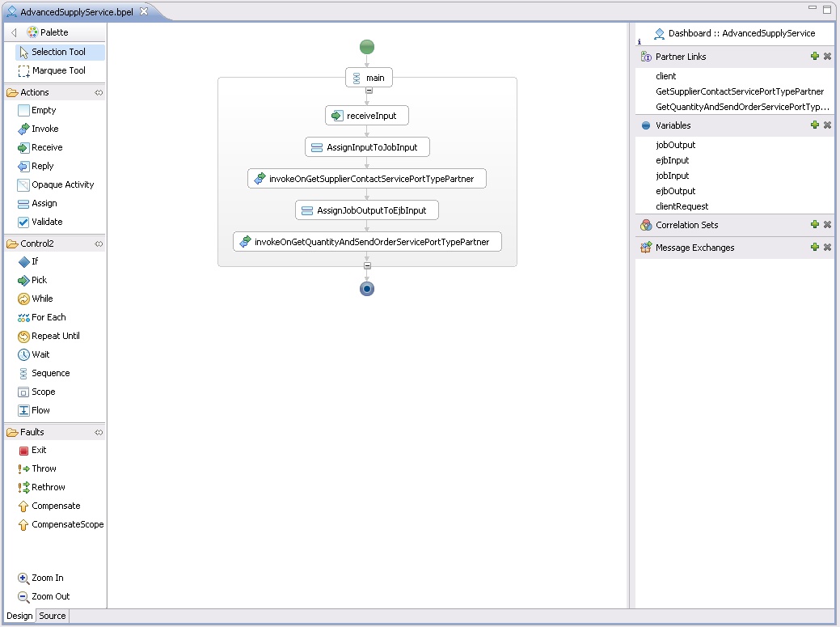
Task: Switch to the Source tab
Action: coord(53,616)
